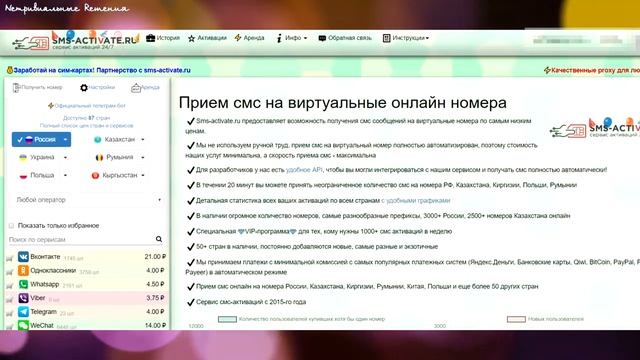Switch to the Настройки tab

pos(97,87)
